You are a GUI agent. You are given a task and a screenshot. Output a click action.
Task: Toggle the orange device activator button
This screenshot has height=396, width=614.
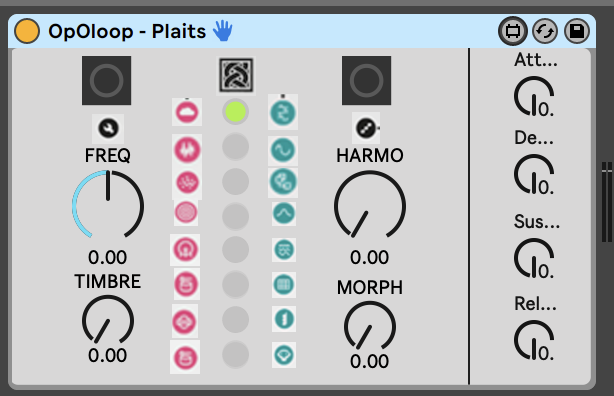click(27, 31)
